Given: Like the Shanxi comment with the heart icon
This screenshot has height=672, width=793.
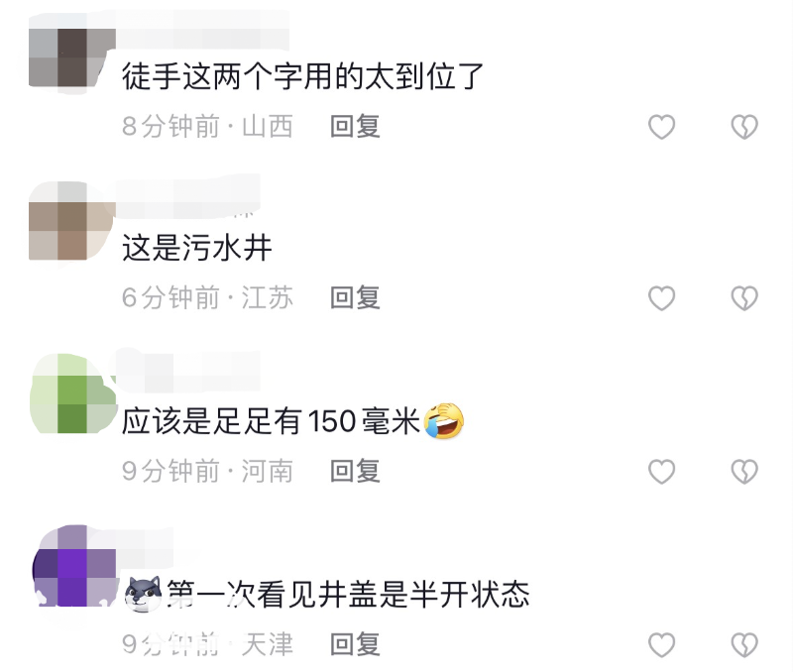Looking at the screenshot, I should [661, 127].
